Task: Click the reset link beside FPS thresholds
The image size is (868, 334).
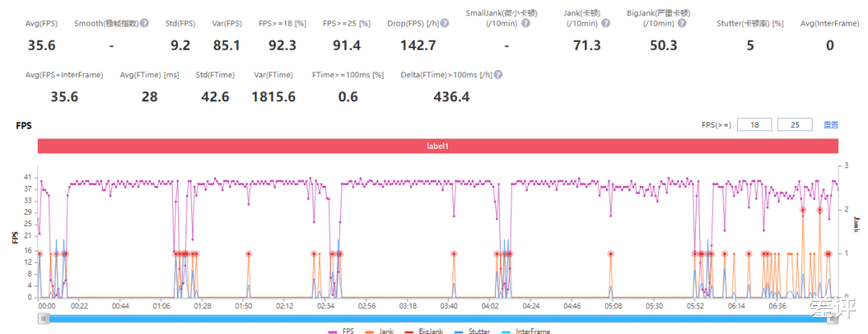Action: 831,126
